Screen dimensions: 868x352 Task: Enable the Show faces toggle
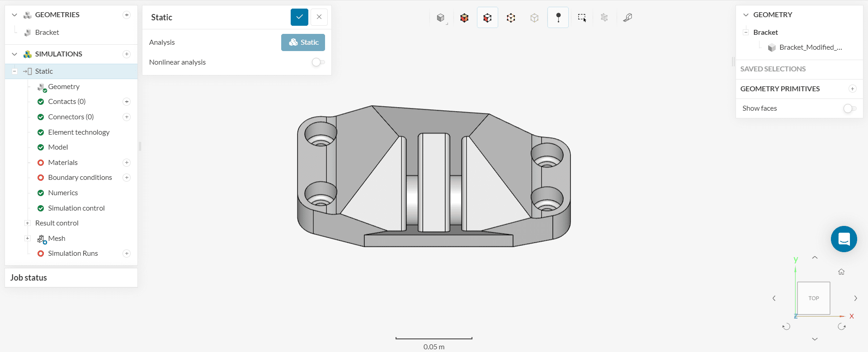click(x=849, y=108)
